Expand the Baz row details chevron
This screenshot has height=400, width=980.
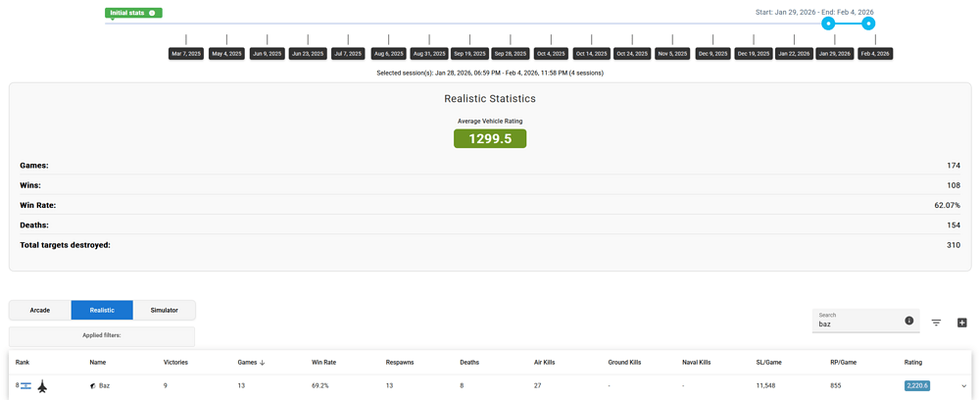(963, 386)
